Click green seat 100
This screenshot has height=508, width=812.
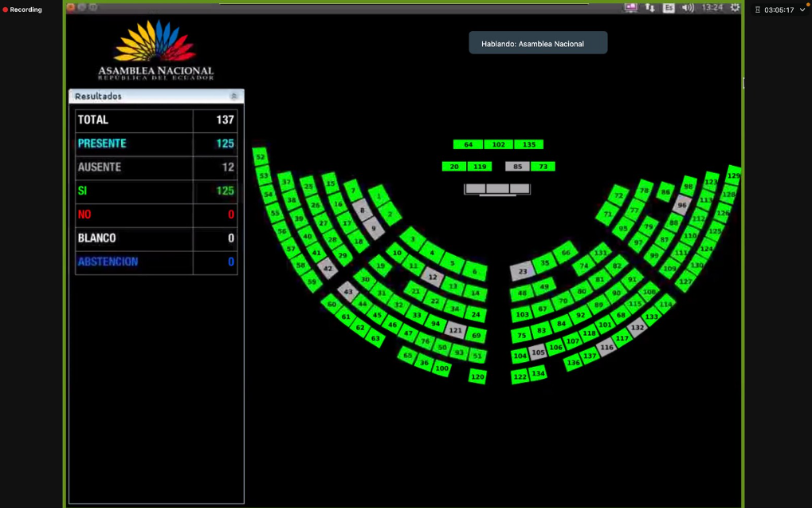[x=441, y=368]
